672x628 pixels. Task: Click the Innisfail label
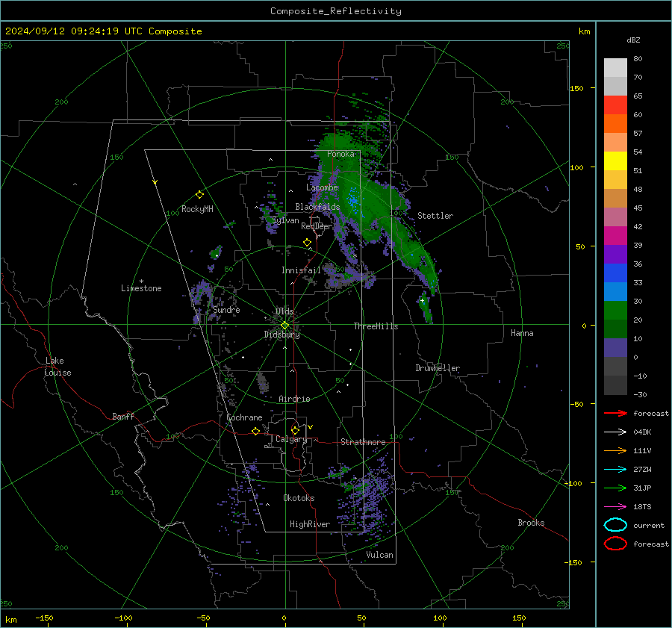click(x=301, y=270)
